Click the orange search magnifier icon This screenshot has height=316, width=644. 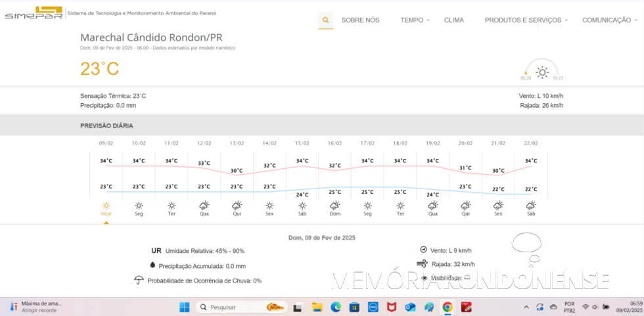click(325, 20)
